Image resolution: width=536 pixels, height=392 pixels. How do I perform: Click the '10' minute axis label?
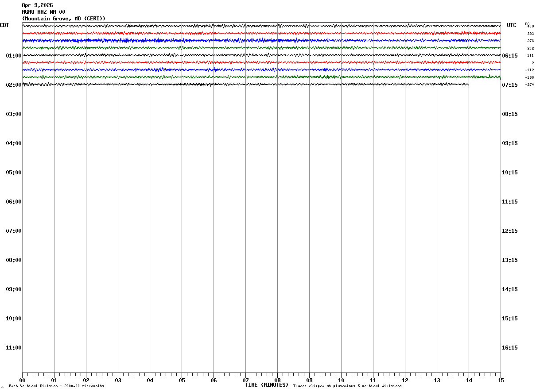click(341, 380)
